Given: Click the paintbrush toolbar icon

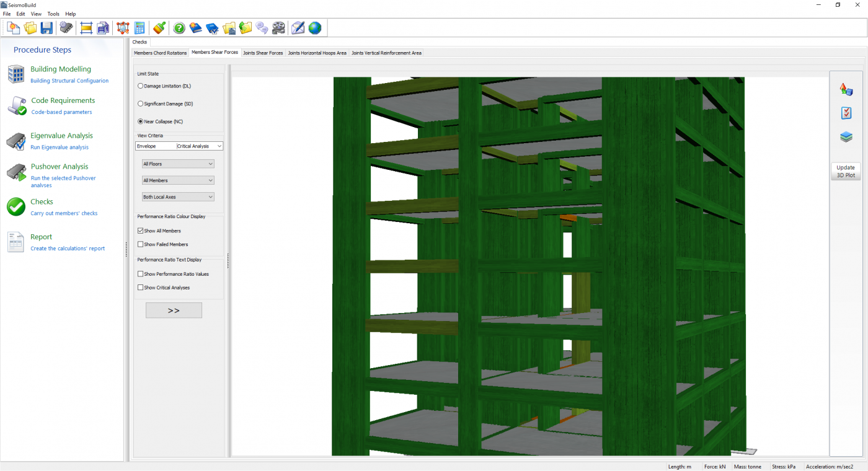Looking at the screenshot, I should click(159, 28).
